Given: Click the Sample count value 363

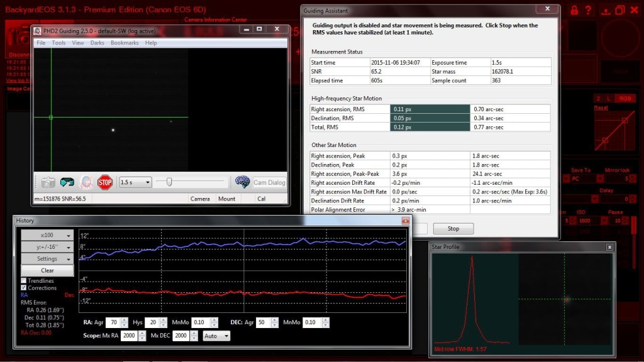Looking at the screenshot, I should tap(496, 80).
